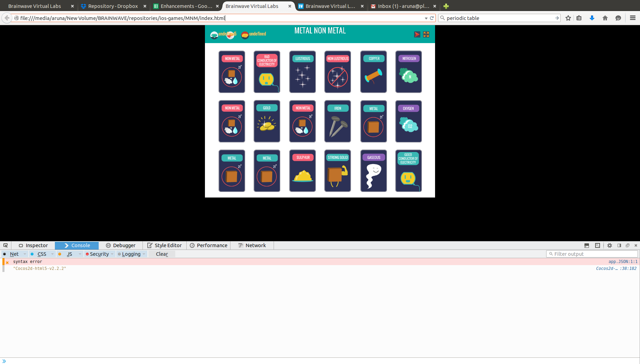Choose the Copper wire card
Screen dimensions: 640x364
[374, 72]
